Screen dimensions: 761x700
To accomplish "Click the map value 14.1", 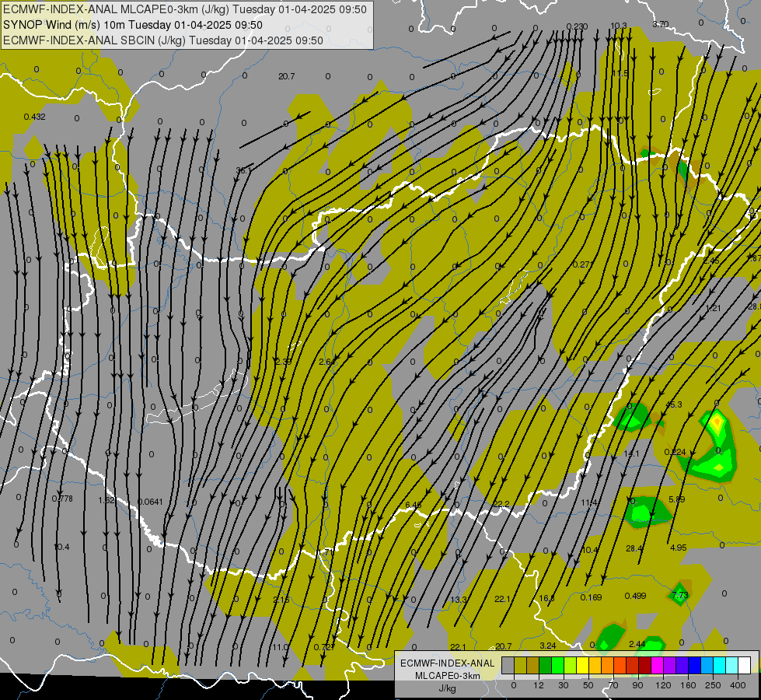I will pos(631,453).
